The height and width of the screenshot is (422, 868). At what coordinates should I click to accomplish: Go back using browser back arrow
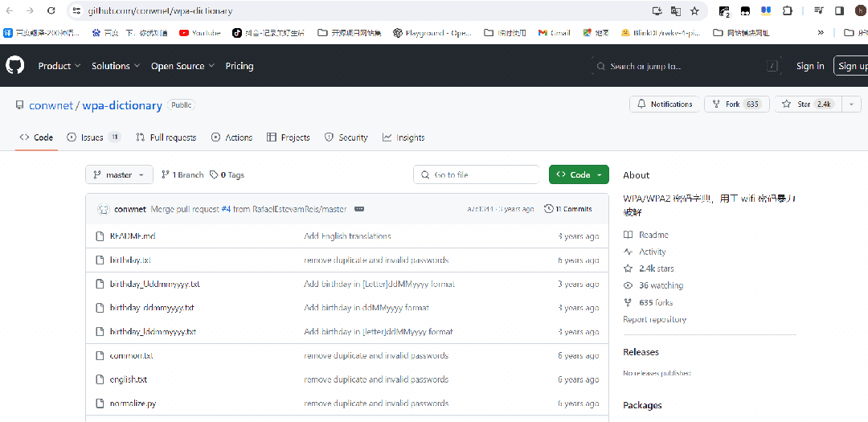[x=10, y=10]
